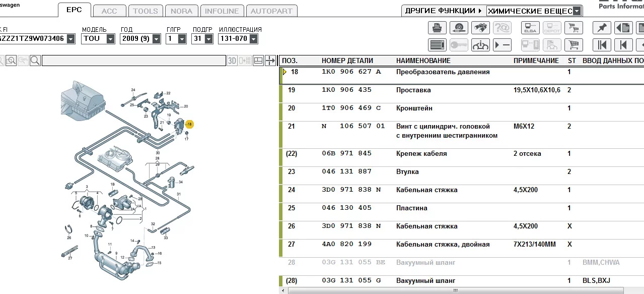644x294 pixels.
Task: Click the НАИМЕНОВАНИЕ column header
Action: (423, 61)
